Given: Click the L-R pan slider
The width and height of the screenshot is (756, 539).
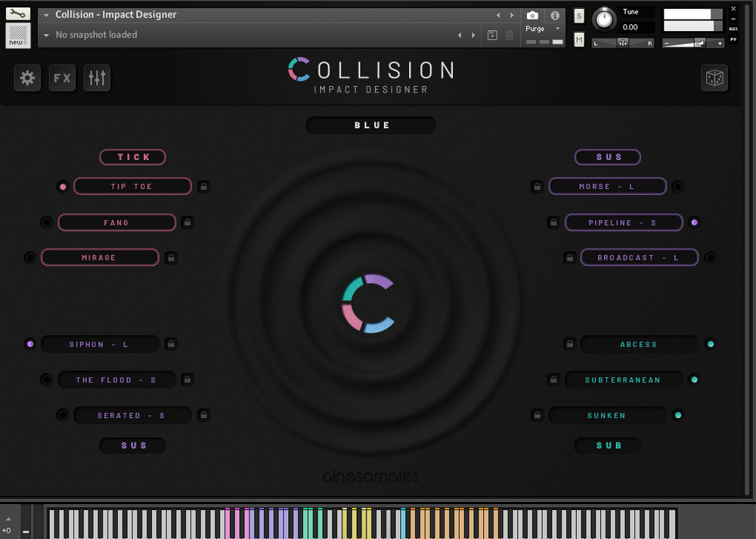Looking at the screenshot, I should 623,43.
